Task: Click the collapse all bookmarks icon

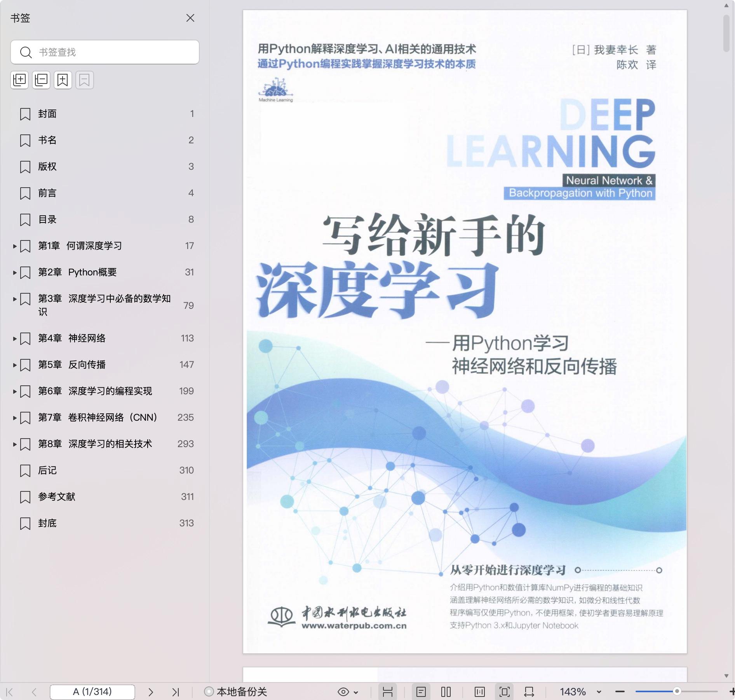Action: [41, 80]
